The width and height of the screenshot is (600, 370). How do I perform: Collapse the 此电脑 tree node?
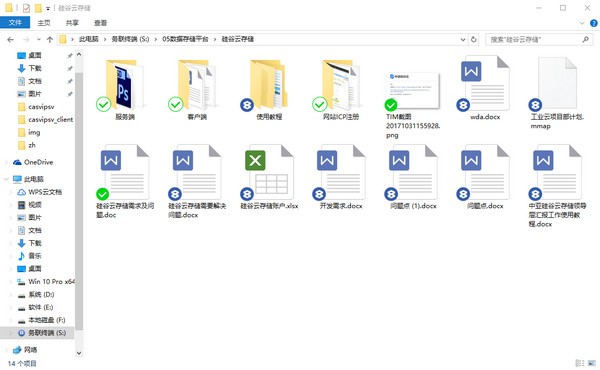pyautogui.click(x=6, y=179)
